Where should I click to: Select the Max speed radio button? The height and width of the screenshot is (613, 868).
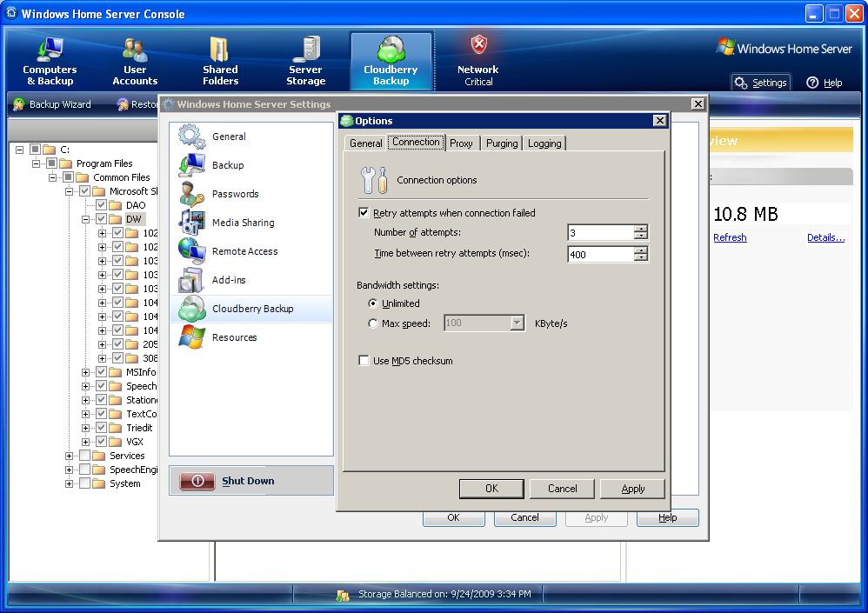(373, 323)
